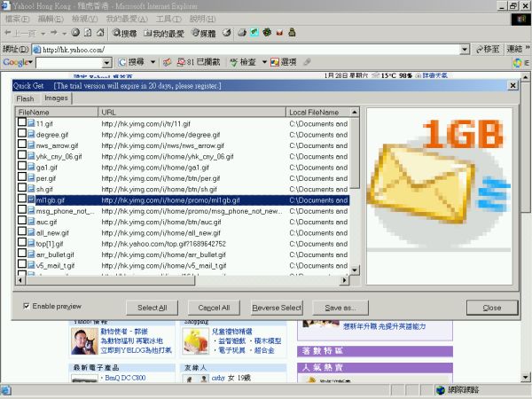Open the Forward button history dropdown arrow
This screenshot has height=399, width=532.
click(64, 34)
